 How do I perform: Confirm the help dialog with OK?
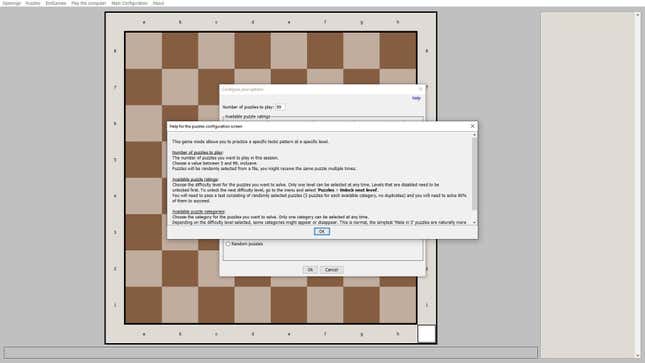click(x=322, y=232)
